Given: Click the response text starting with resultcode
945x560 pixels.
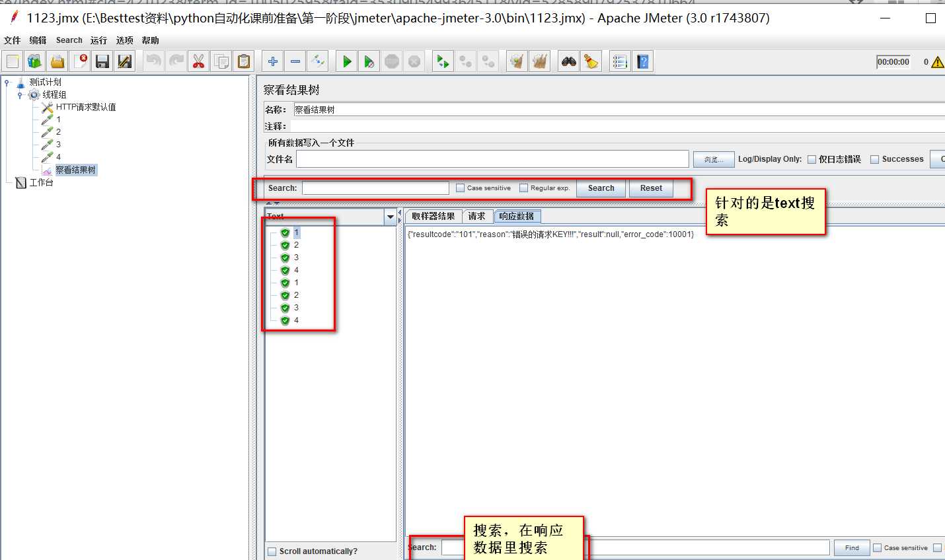Looking at the screenshot, I should tap(550, 234).
